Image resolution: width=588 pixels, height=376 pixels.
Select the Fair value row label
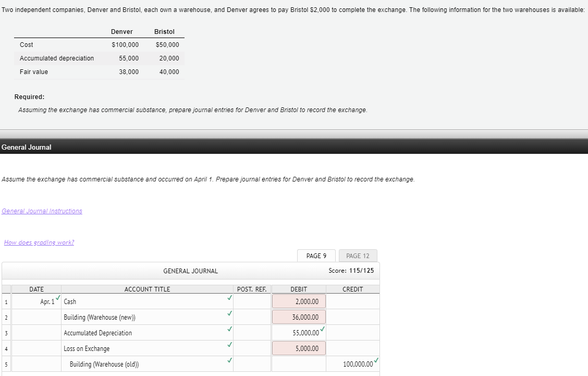[x=34, y=71]
